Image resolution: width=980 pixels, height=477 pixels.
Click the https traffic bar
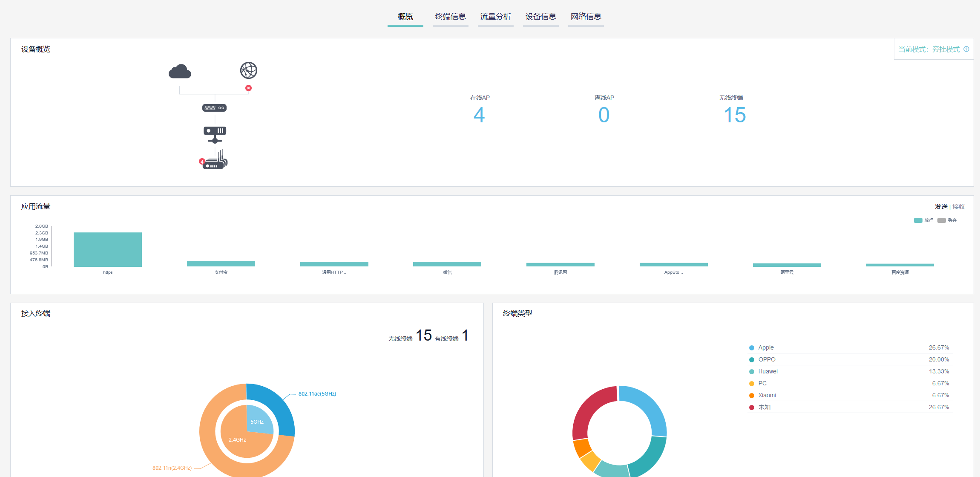(x=108, y=249)
